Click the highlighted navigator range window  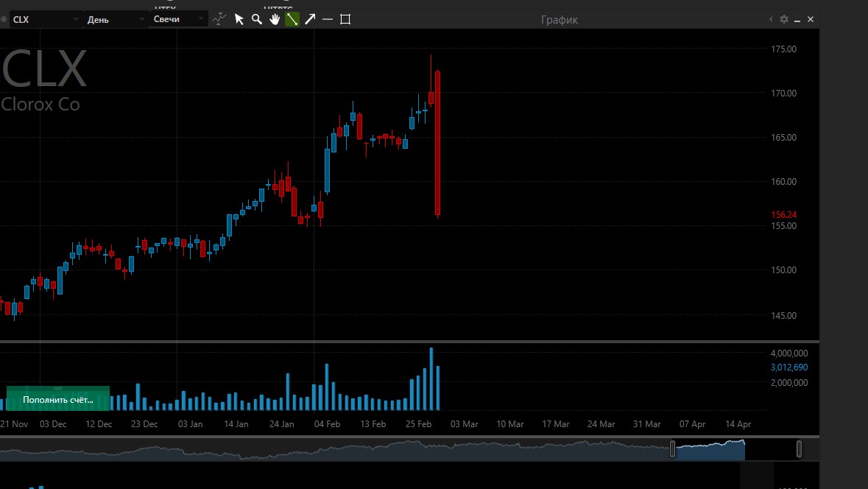click(x=710, y=450)
